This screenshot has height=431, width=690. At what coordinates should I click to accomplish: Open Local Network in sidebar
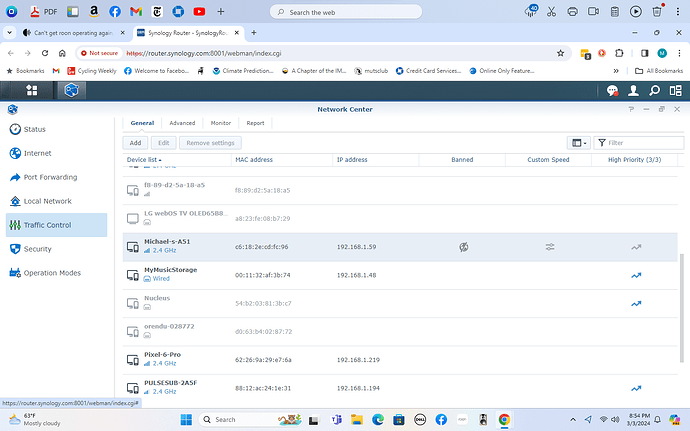coord(56,201)
